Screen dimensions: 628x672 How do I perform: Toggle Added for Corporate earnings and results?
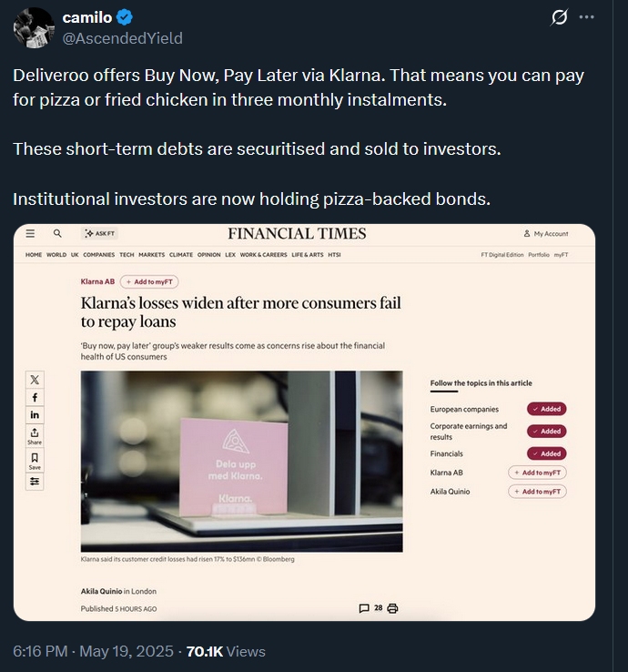point(547,431)
